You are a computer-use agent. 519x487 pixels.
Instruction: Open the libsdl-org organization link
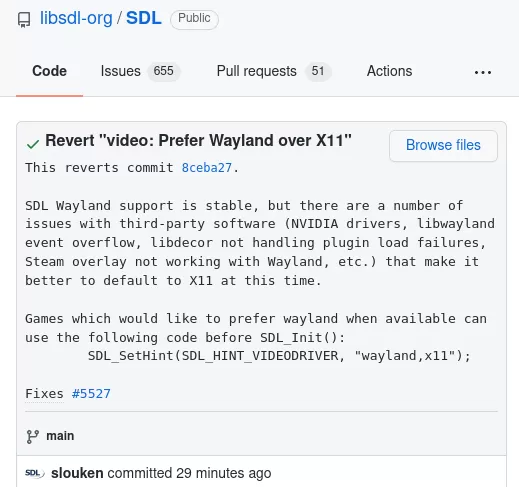[x=76, y=18]
